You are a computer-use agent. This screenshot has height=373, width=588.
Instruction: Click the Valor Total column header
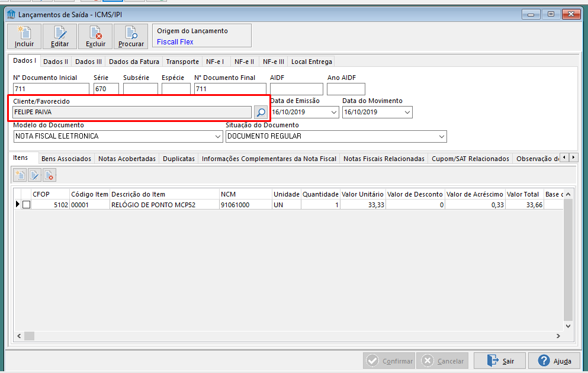(x=524, y=194)
